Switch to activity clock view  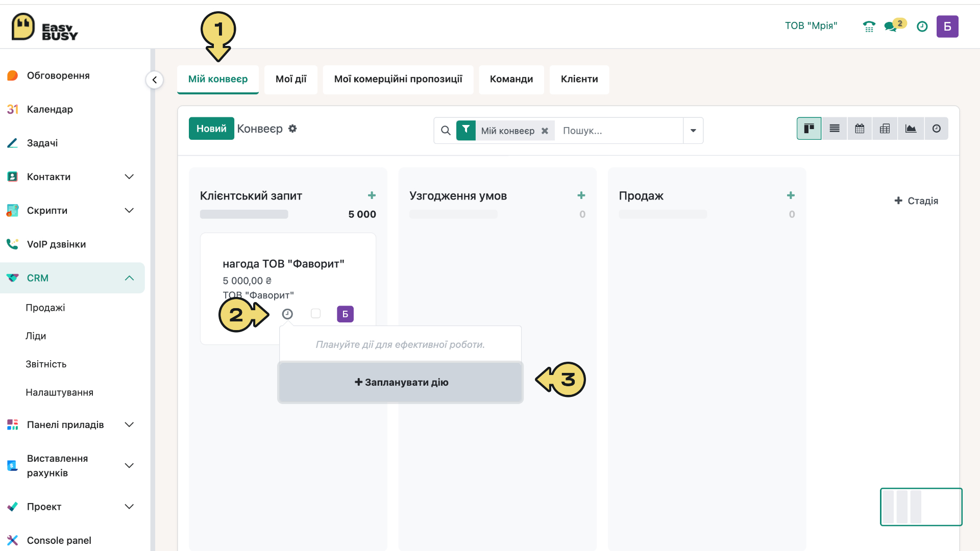tap(936, 129)
